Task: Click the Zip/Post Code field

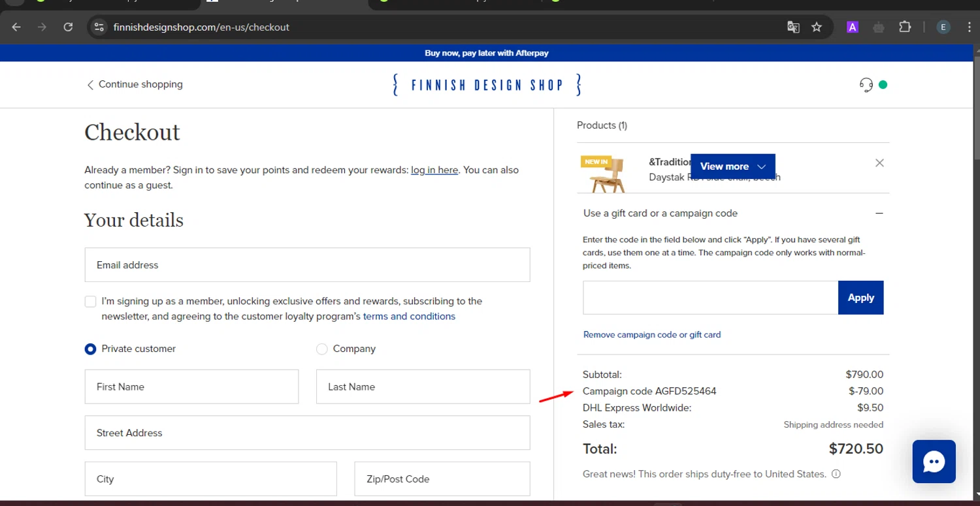Action: [x=442, y=479]
